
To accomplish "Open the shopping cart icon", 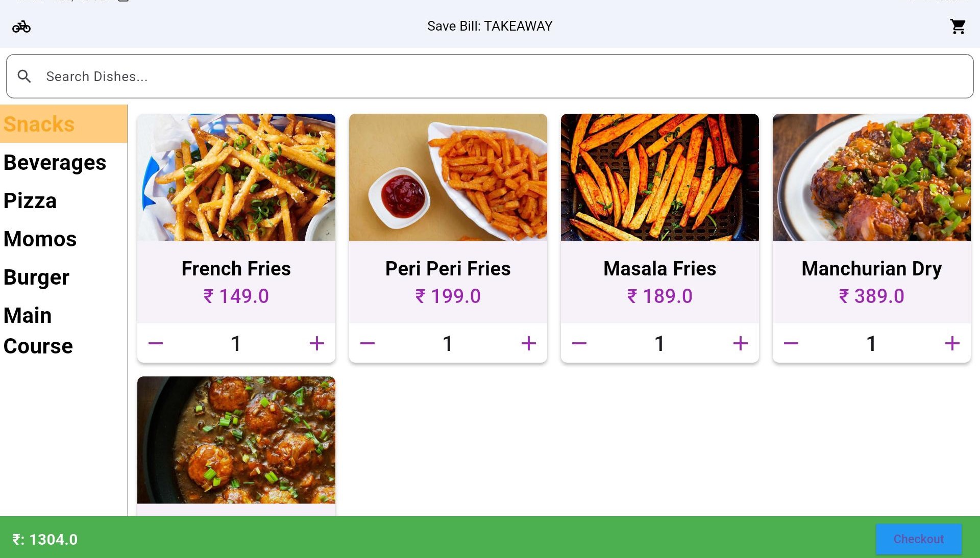I will point(958,27).
